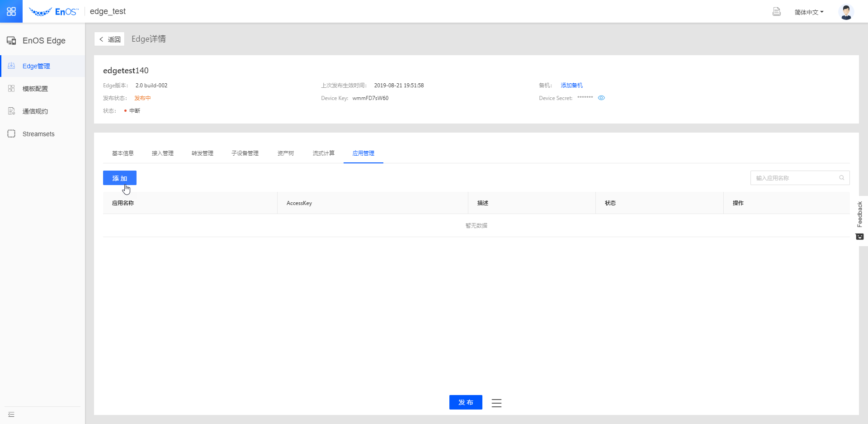
Task: Click the search magnifier icon
Action: (x=842, y=178)
